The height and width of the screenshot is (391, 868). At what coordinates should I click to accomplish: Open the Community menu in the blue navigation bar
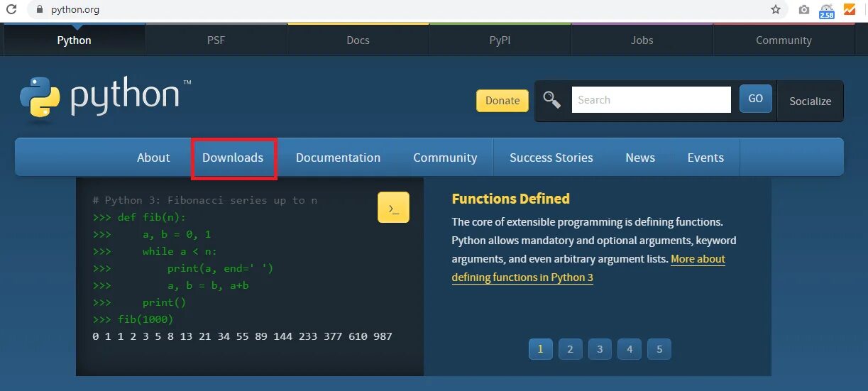tap(445, 158)
